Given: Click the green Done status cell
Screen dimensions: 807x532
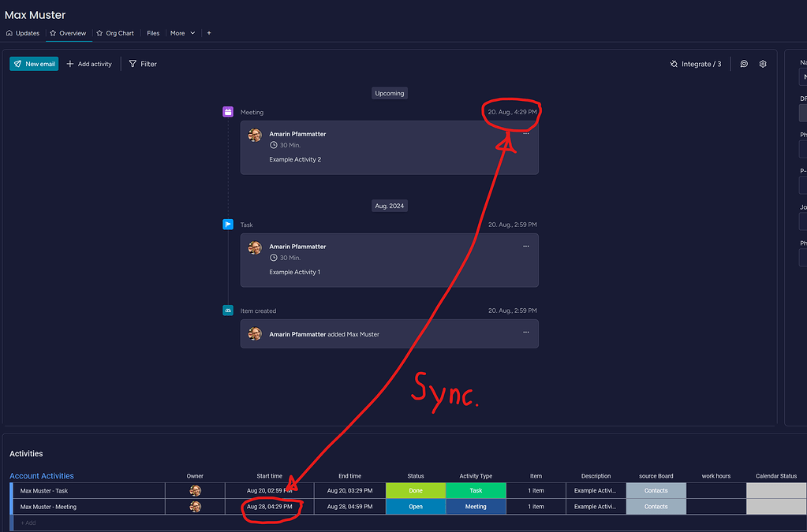Looking at the screenshot, I should pos(416,490).
